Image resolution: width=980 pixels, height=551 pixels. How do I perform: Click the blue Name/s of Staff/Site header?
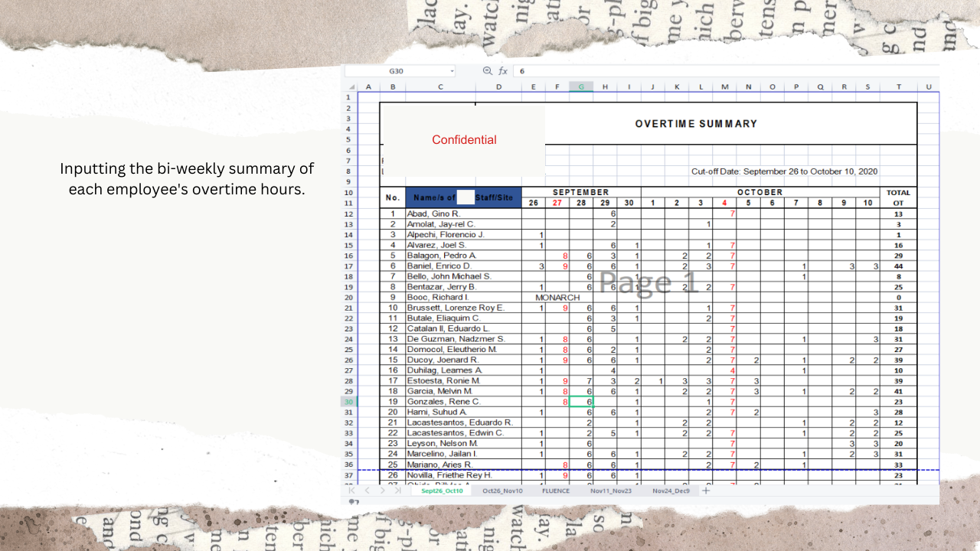[x=463, y=197]
